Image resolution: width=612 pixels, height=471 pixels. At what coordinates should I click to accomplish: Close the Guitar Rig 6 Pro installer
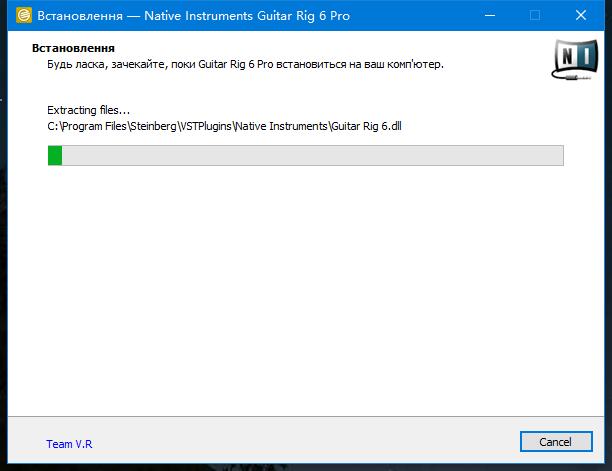[581, 16]
